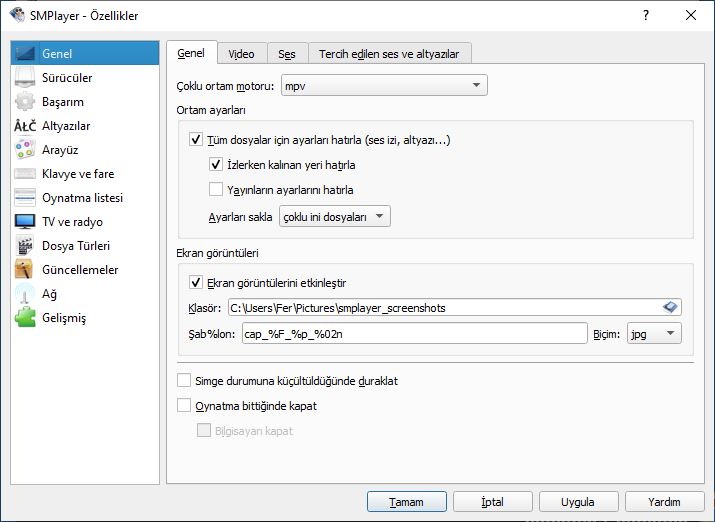715x522 pixels.
Task: Select Oynatma listesi list entry
Action: [83, 198]
